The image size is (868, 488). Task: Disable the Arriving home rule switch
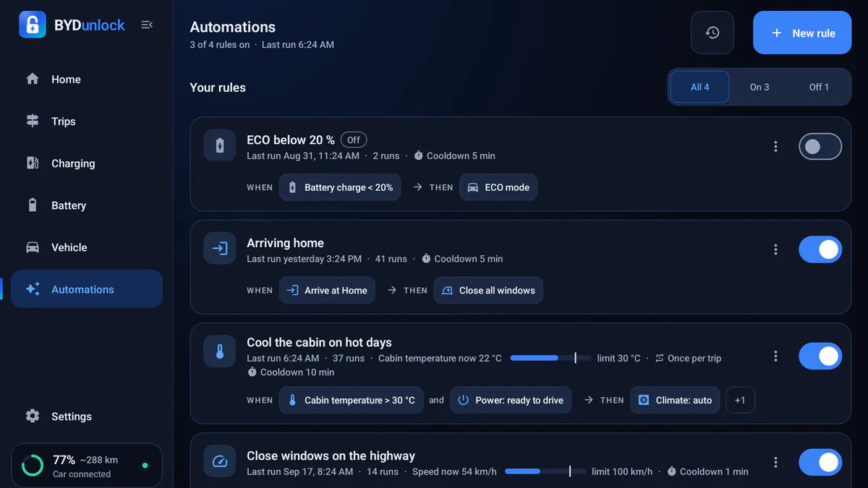pos(820,249)
